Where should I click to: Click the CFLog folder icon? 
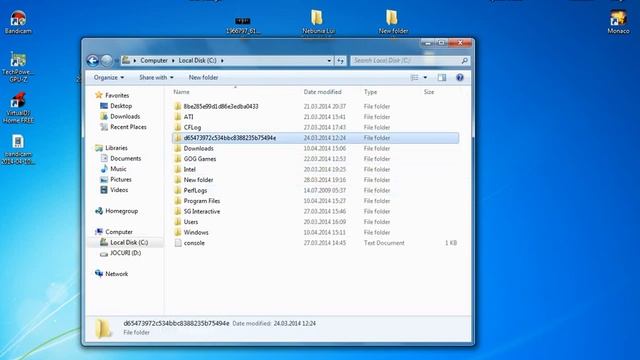pos(178,128)
